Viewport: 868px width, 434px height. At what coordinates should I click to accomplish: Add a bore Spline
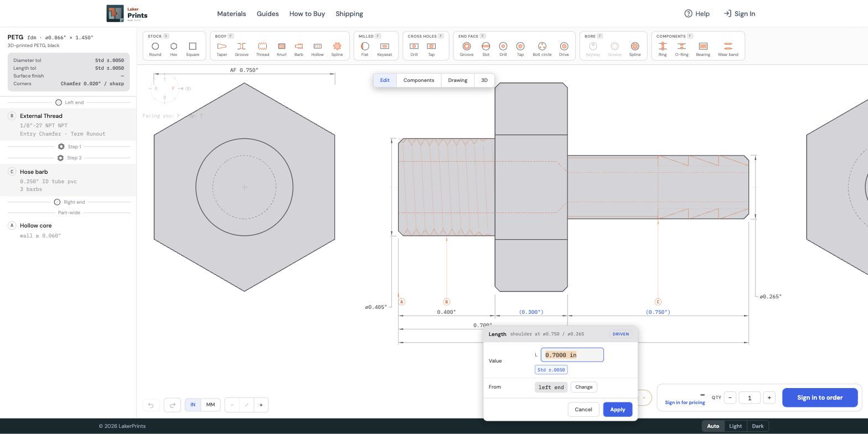point(635,49)
